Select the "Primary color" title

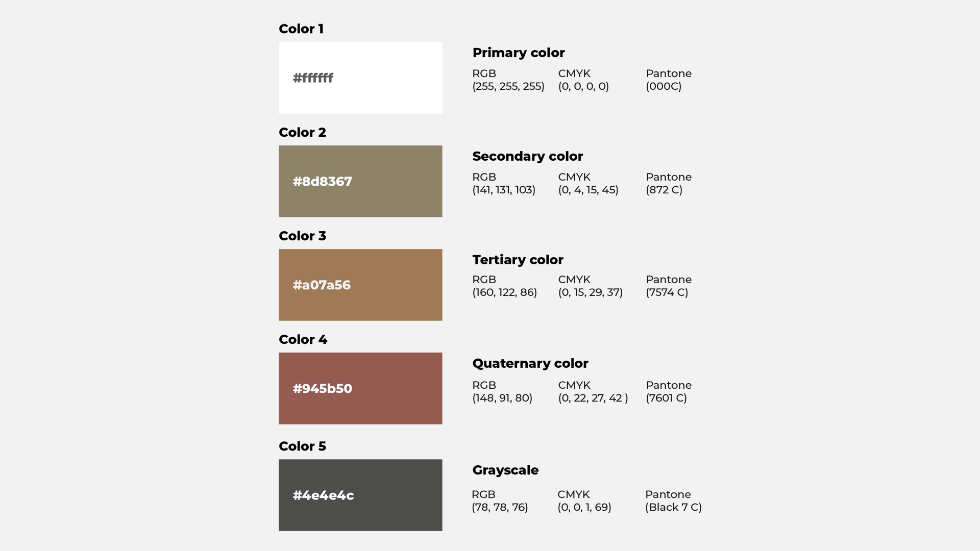[519, 53]
